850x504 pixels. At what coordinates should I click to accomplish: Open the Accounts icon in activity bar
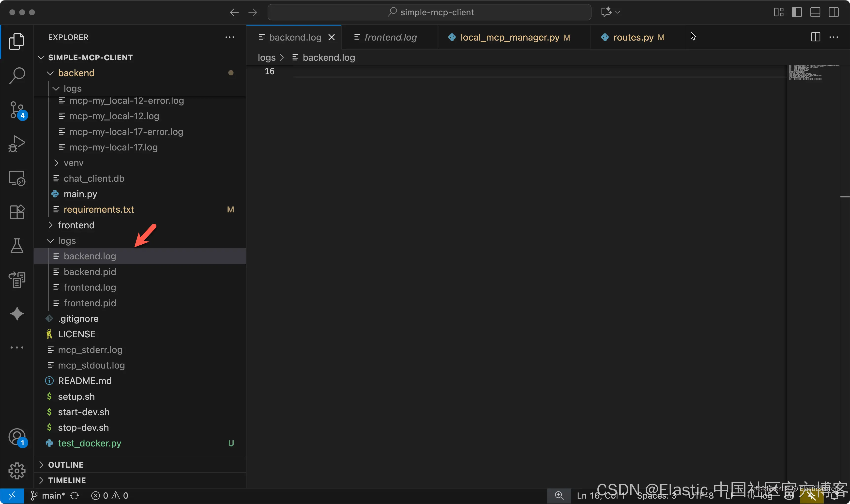click(17, 437)
